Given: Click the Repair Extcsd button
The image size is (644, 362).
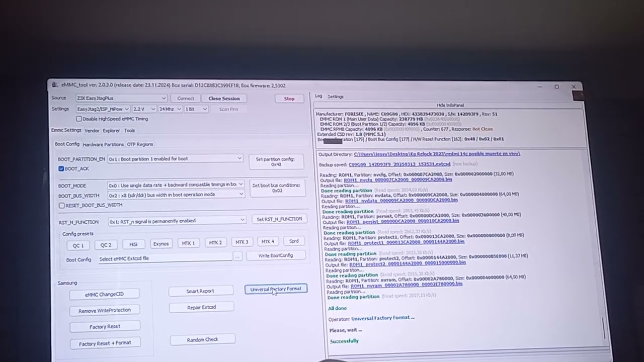Looking at the screenshot, I should click(x=201, y=307).
